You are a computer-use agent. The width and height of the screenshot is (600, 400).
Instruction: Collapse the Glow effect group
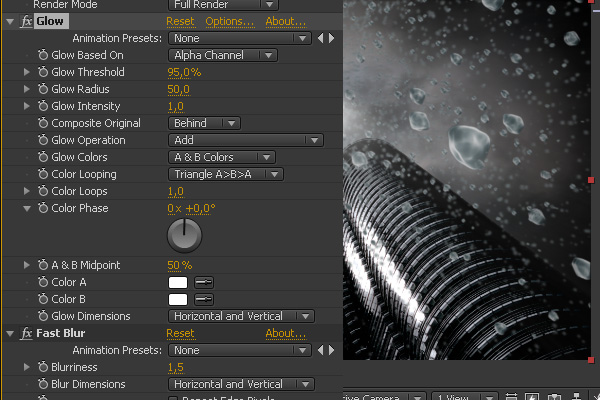tap(10, 22)
